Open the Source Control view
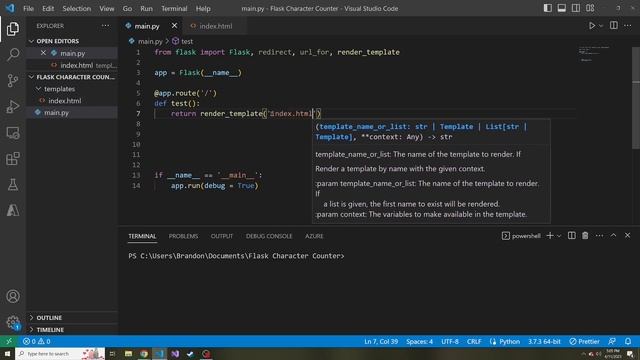Viewport: 640px width, 360px height. pyautogui.click(x=13, y=81)
